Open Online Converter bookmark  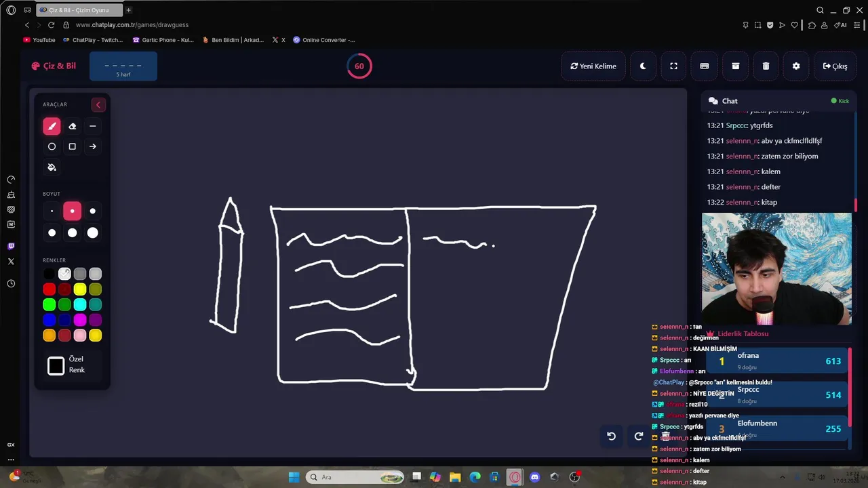[x=324, y=40]
